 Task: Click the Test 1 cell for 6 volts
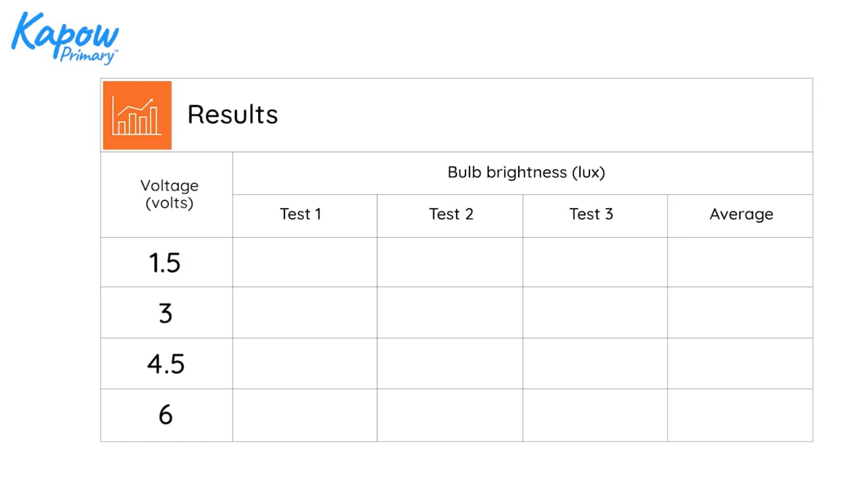click(x=305, y=415)
